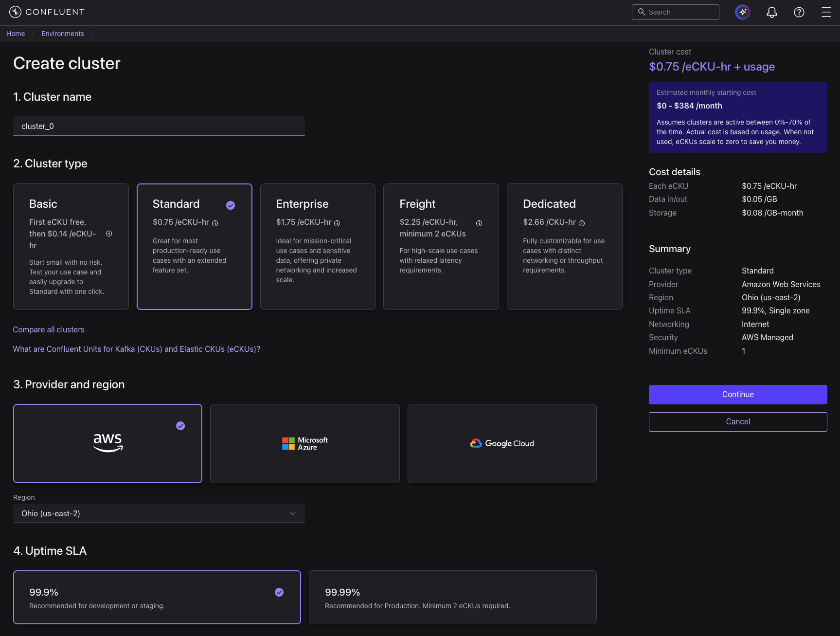Open Compare all clusters link
The image size is (840, 636).
(x=49, y=329)
